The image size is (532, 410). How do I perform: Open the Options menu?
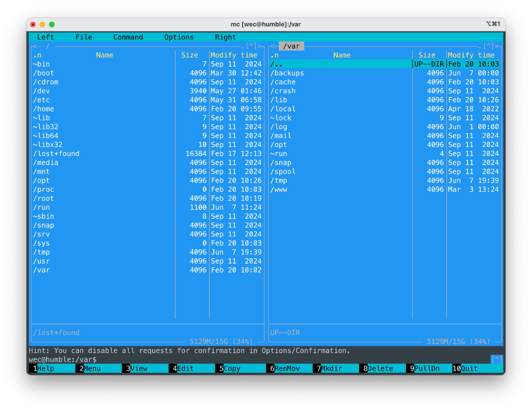(x=179, y=37)
